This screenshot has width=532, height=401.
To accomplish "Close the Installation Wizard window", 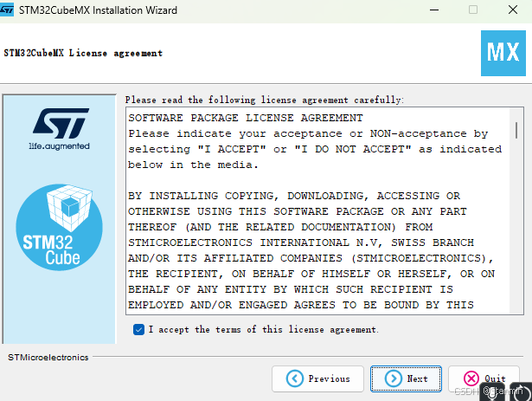I will pos(513,10).
